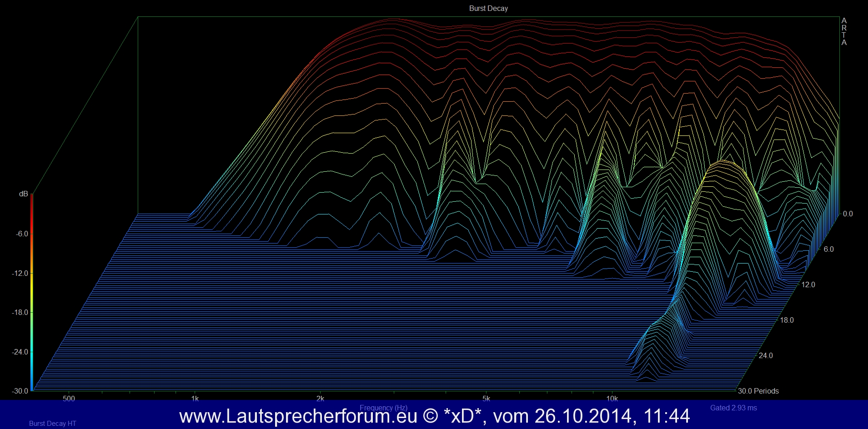Select the -18.0 dB axis label
The height and width of the screenshot is (429, 868).
click(20, 312)
